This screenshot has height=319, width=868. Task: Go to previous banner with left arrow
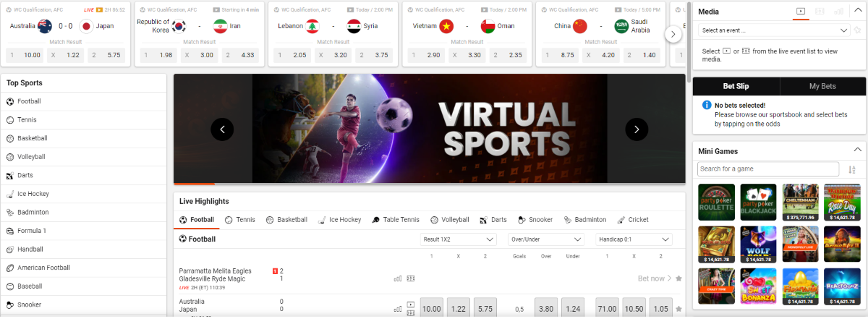pyautogui.click(x=223, y=129)
